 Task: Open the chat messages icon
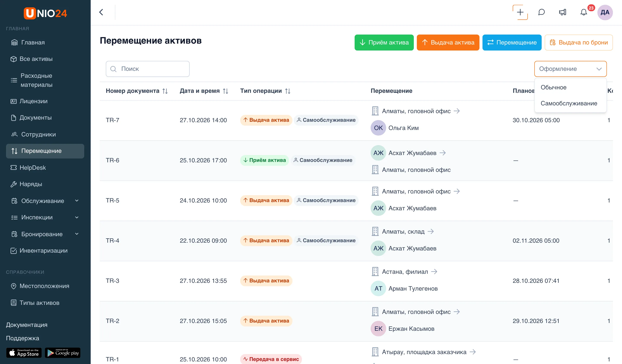point(541,12)
